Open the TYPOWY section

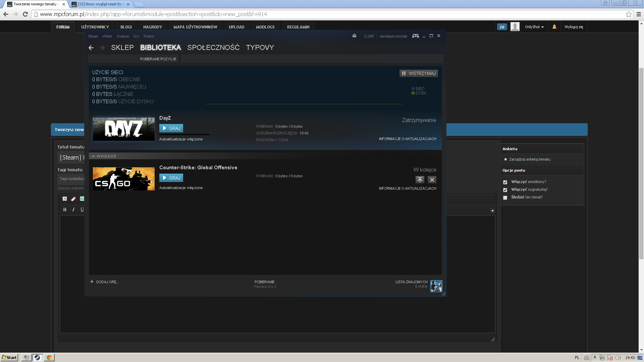pyautogui.click(x=260, y=48)
